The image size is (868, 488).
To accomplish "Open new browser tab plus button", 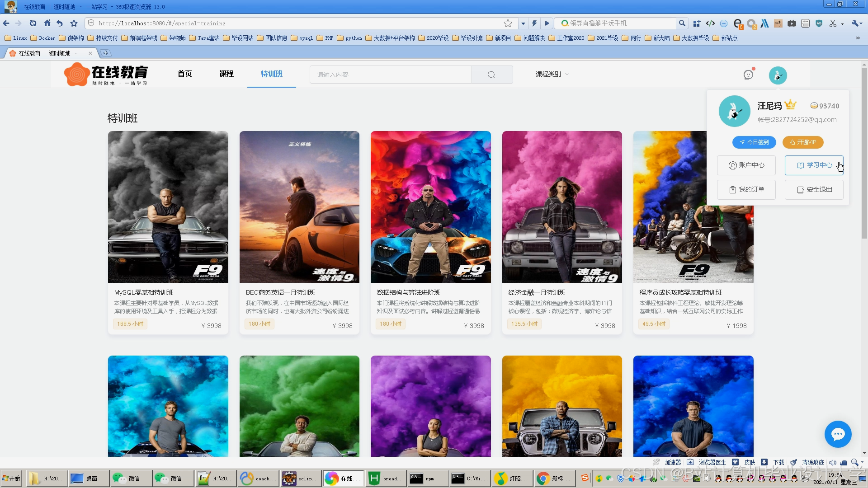I will (105, 53).
